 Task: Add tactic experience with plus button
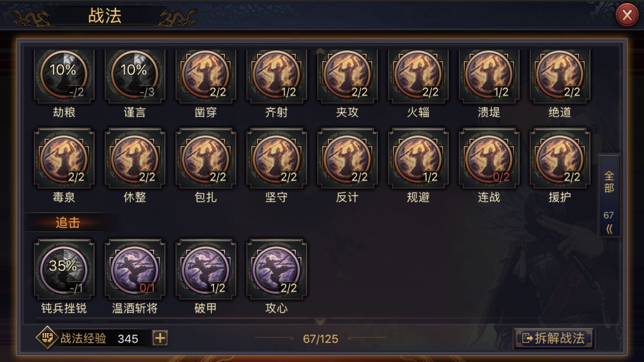(x=160, y=338)
